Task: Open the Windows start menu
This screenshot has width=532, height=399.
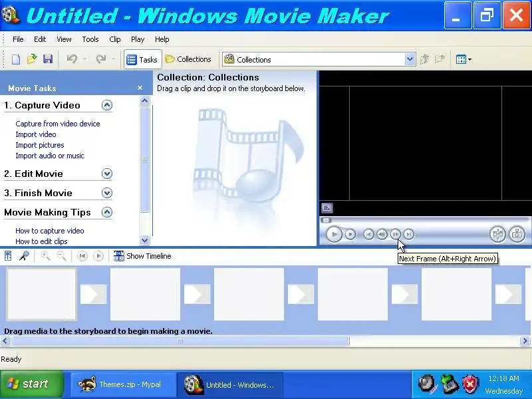Action: coord(32,384)
